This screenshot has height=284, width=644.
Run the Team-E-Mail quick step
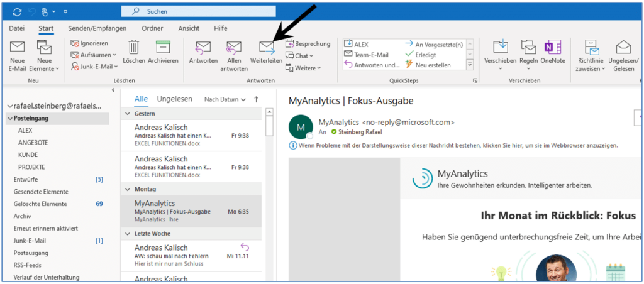pos(367,55)
